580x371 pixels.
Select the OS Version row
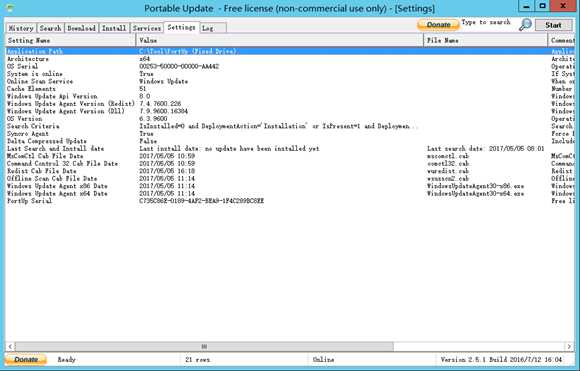click(290, 119)
